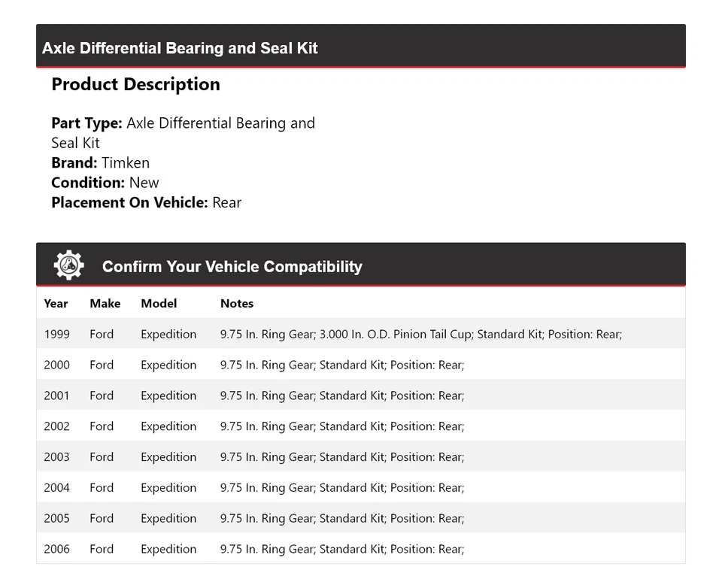Click the Part Type description text
Screen dimensions: 722x588
[x=183, y=132]
